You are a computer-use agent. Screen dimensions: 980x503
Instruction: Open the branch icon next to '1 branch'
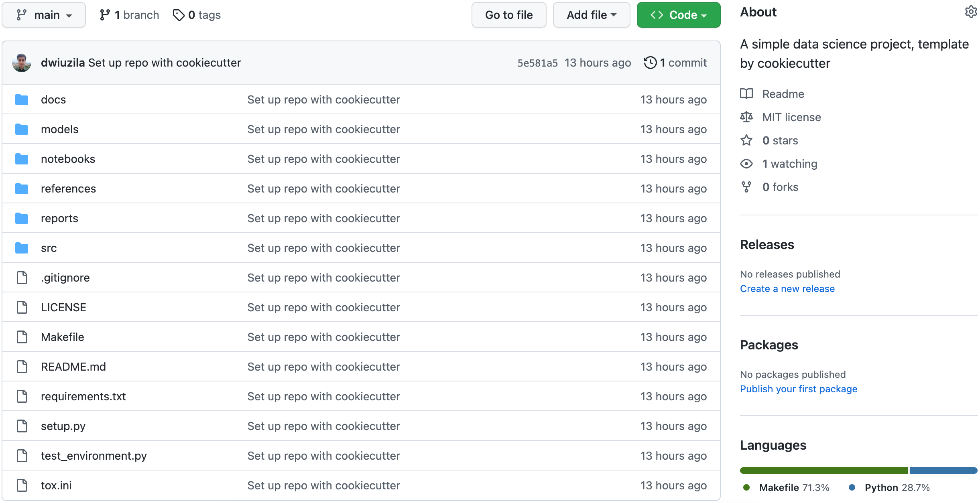tap(106, 14)
